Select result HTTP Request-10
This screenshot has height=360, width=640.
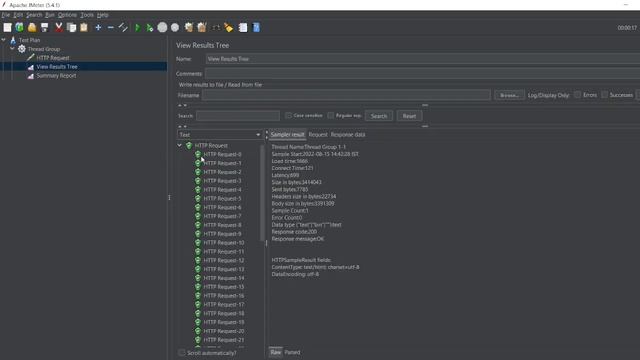[224, 242]
